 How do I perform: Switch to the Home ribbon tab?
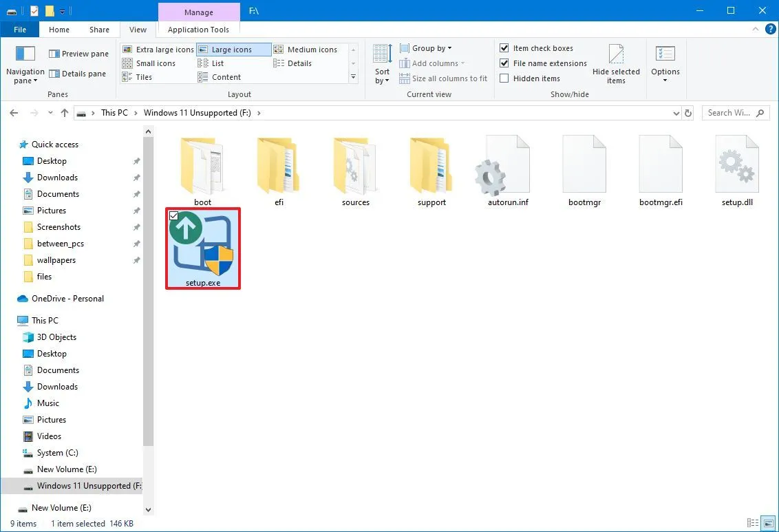(x=59, y=30)
